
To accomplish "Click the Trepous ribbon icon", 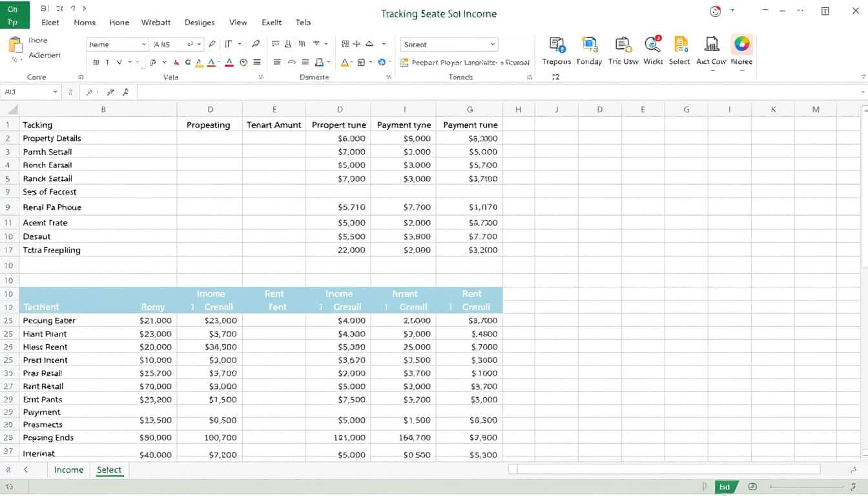I will click(x=557, y=44).
